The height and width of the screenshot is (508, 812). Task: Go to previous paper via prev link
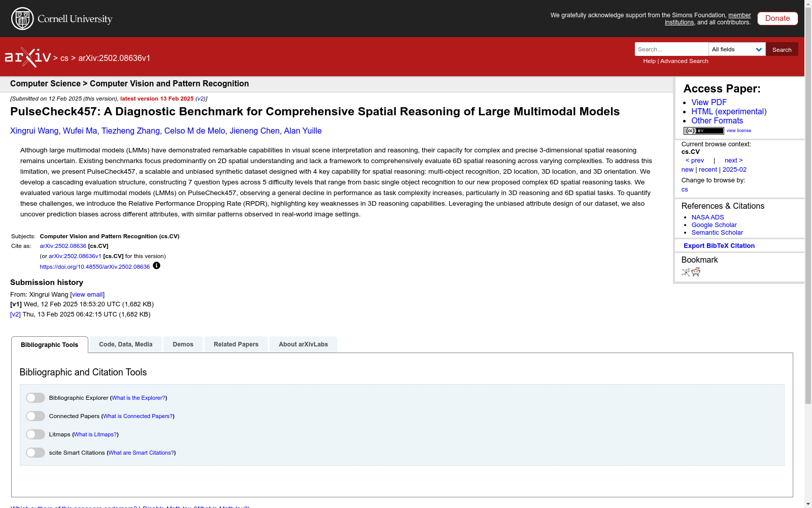[x=695, y=161]
